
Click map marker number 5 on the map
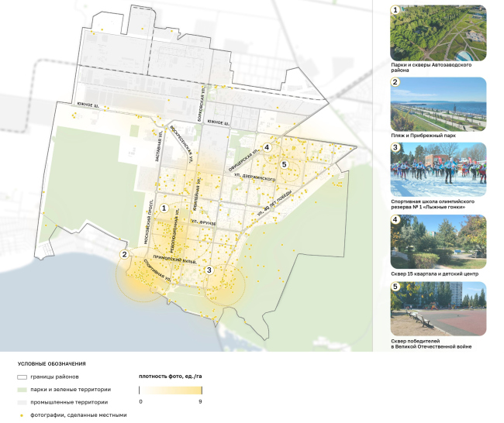[x=285, y=164]
